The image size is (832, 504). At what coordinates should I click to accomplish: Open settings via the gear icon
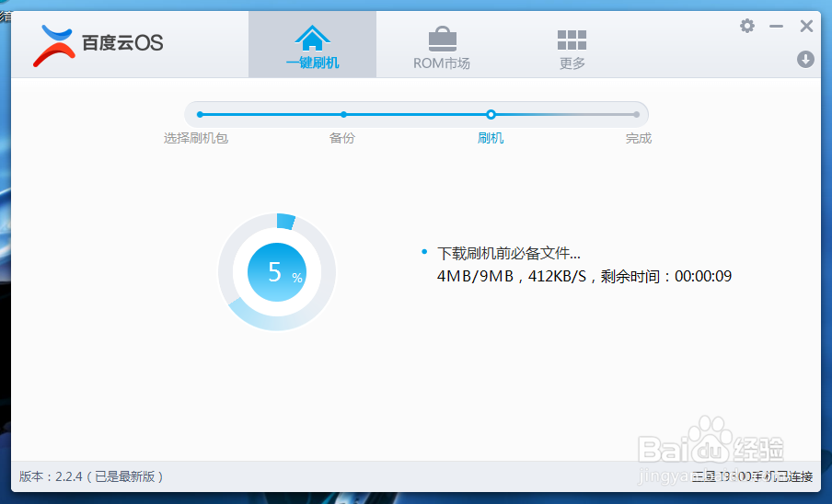(x=747, y=26)
